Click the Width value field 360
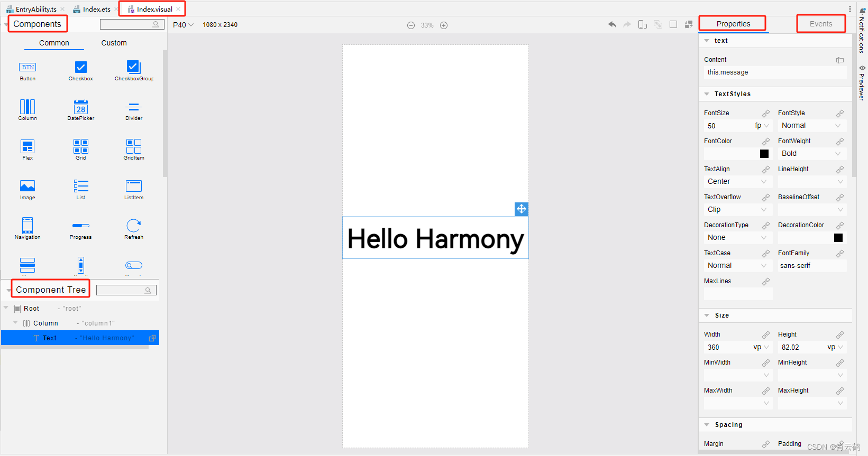This screenshot has height=456, width=868. point(727,347)
